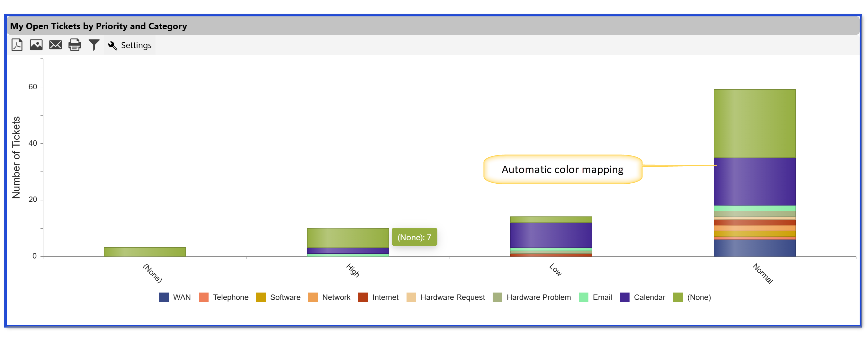Select the green (None) segment of High bar
This screenshot has height=342, width=868.
(348, 238)
